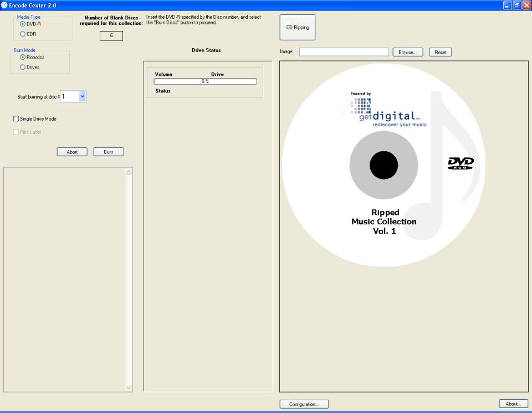
Task: Abort the current burn operation
Action: [72, 151]
